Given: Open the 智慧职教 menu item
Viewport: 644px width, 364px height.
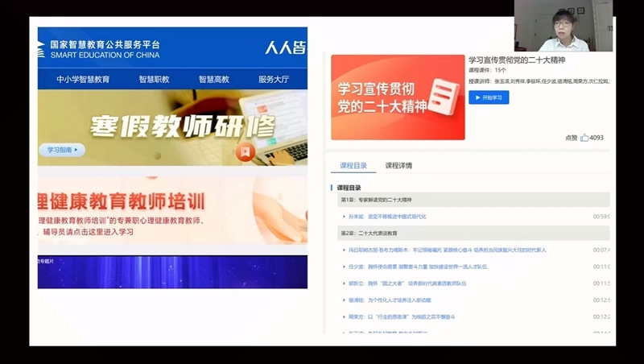Looking at the screenshot, I should tap(154, 79).
